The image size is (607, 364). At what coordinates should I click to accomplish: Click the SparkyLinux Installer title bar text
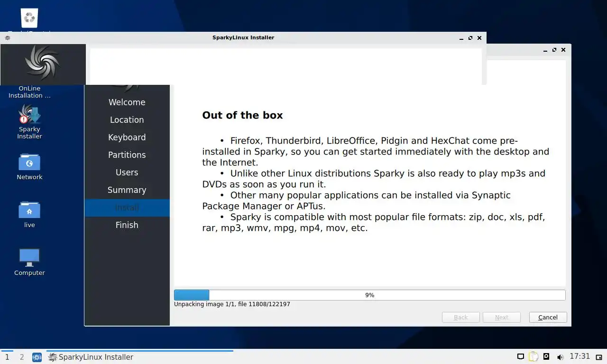click(x=243, y=38)
